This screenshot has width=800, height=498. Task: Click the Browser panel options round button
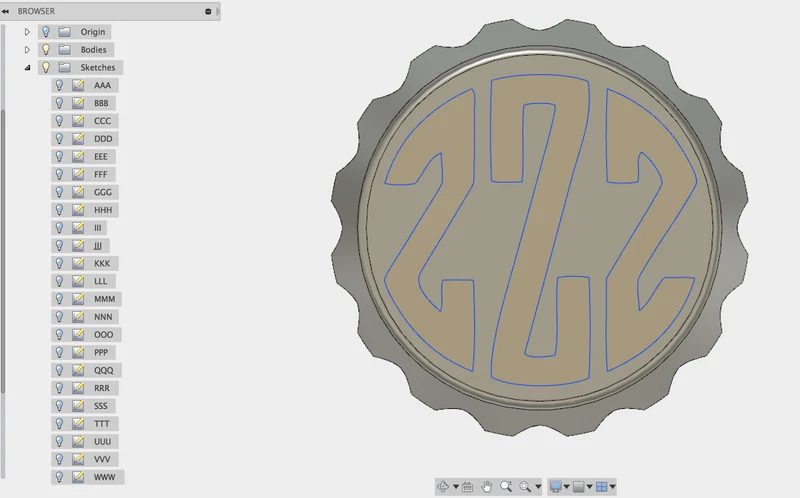(x=208, y=11)
